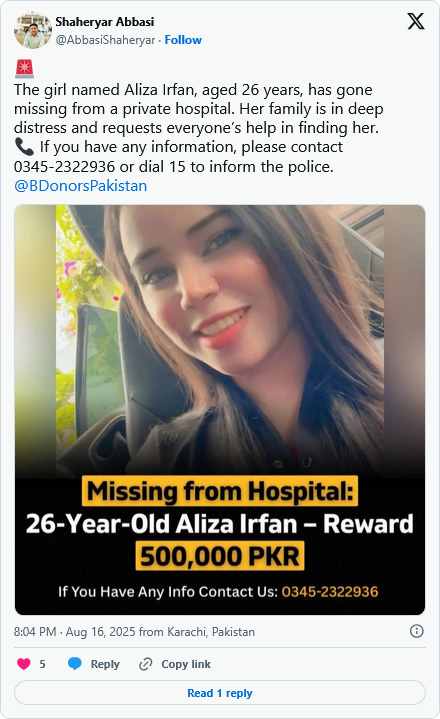Viewport: 440px width, 719px height.
Task: Click the tweet text about Aliza Irfan
Action: (199, 127)
